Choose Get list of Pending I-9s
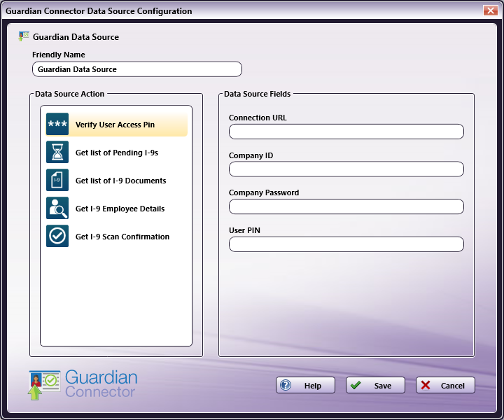 click(x=117, y=153)
